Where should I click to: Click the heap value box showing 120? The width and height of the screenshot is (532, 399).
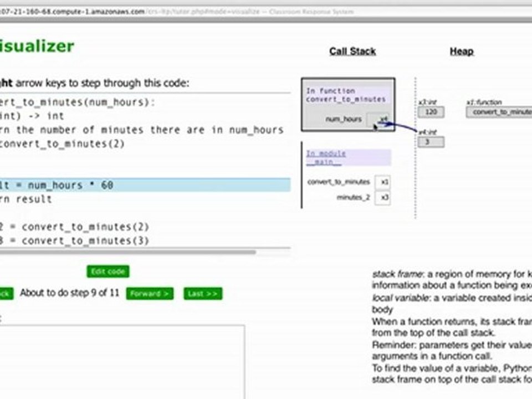431,112
